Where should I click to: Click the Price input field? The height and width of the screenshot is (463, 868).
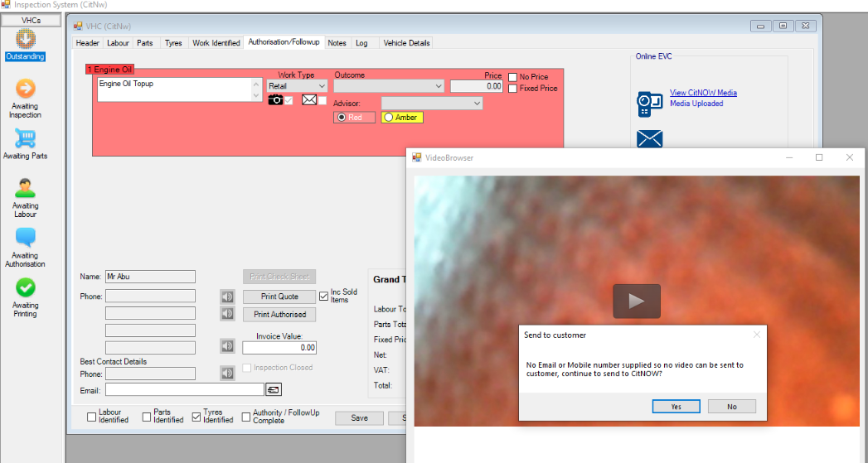coord(477,86)
